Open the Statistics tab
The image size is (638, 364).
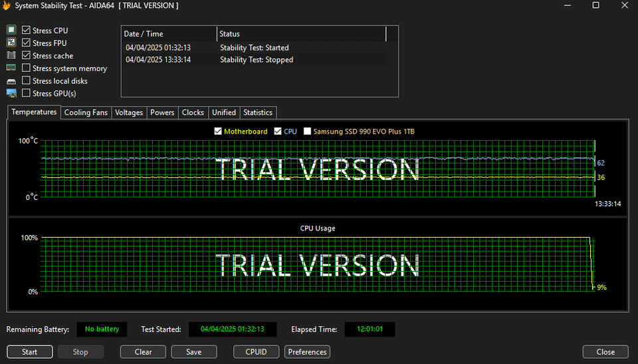coord(258,113)
